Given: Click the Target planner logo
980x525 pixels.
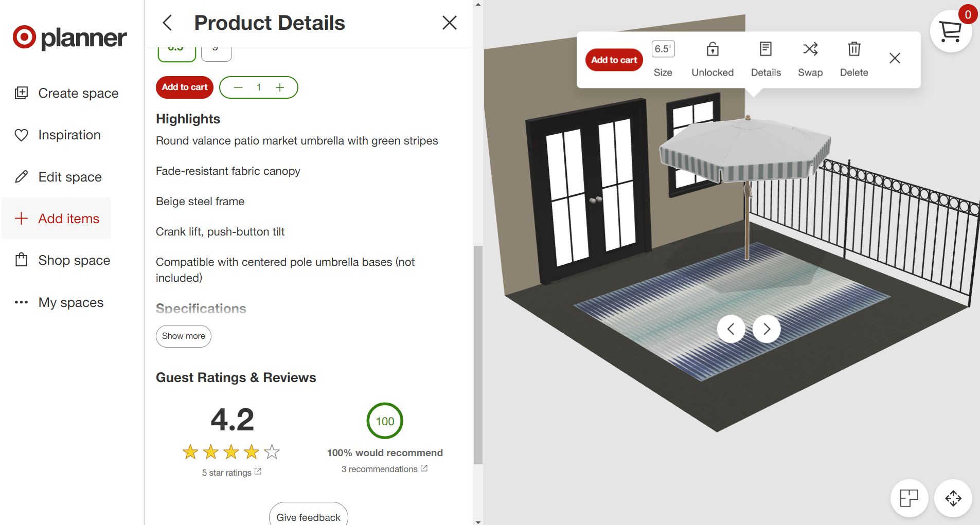Looking at the screenshot, I should [69, 38].
